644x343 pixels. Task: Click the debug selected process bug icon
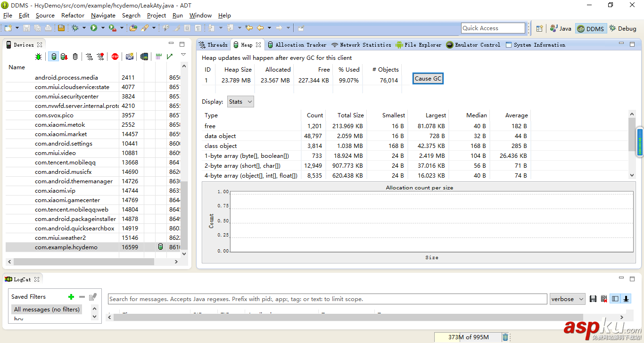pyautogui.click(x=38, y=57)
